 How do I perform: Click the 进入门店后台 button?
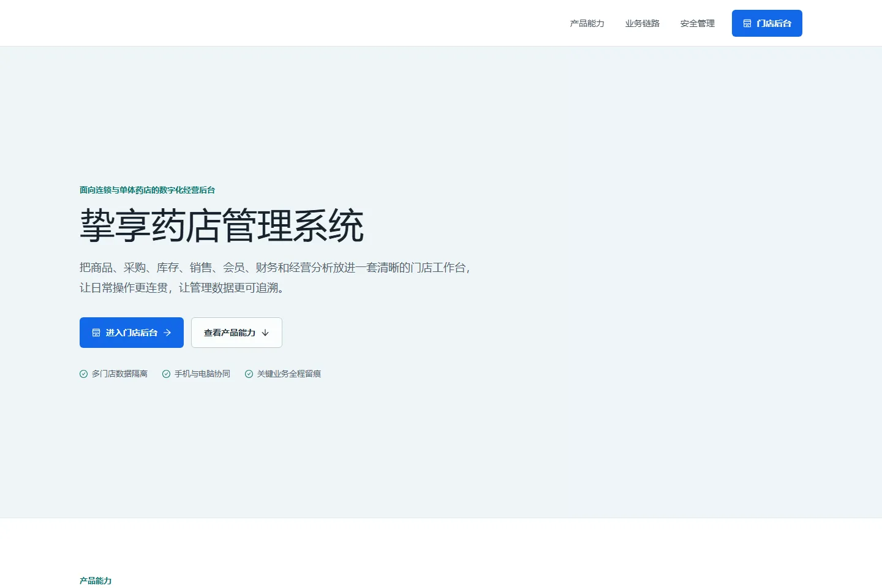point(132,333)
